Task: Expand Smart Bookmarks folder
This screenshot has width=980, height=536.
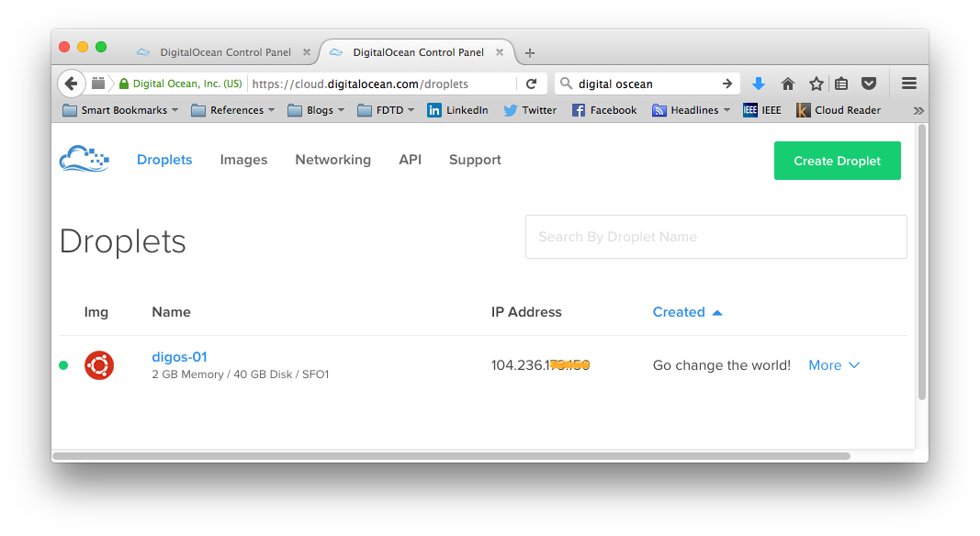Action: tap(120, 110)
